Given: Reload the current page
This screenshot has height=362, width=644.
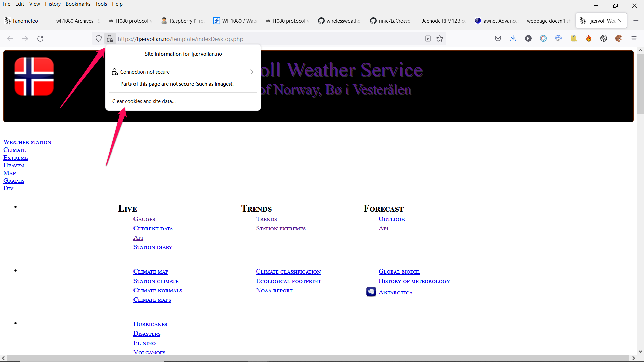Looking at the screenshot, I should tap(40, 39).
